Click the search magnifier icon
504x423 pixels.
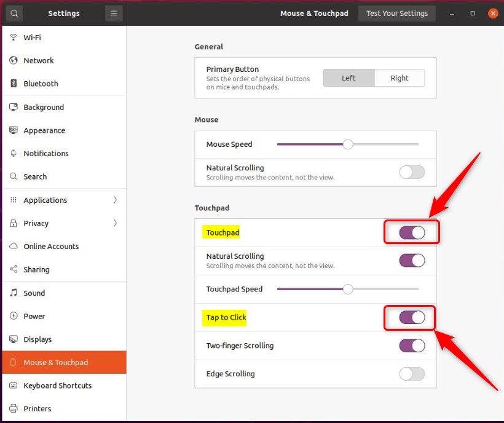(x=14, y=13)
